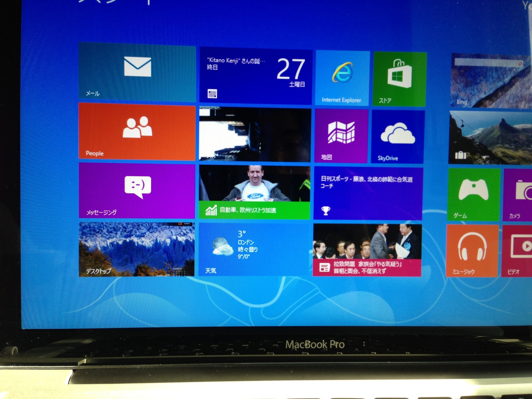Open the Weather (天気) tile for ロンドン
The width and height of the screenshot is (532, 399).
pyautogui.click(x=254, y=250)
